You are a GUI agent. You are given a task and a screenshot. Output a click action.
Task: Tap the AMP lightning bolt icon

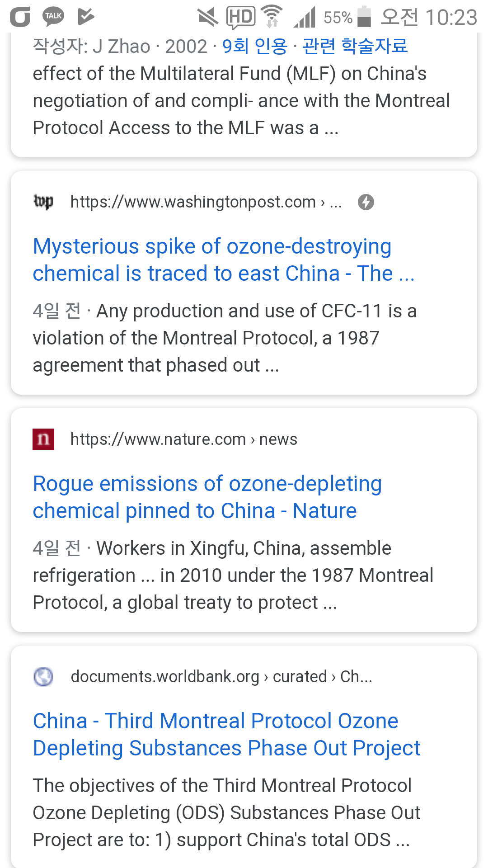(366, 202)
